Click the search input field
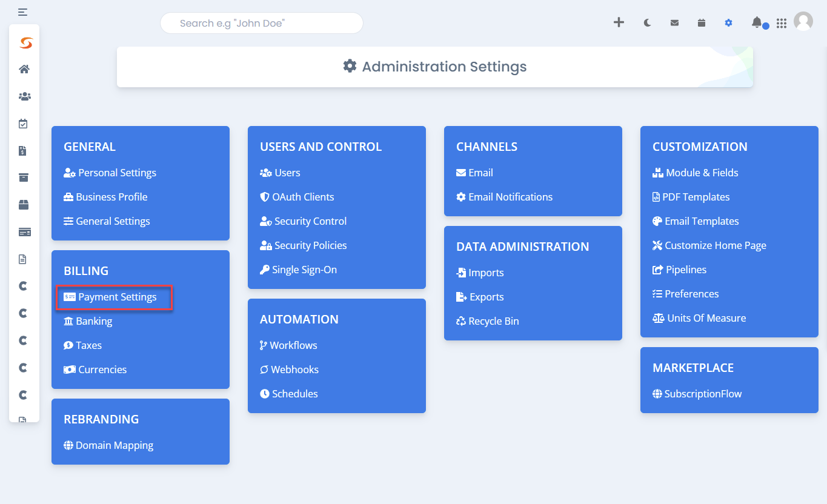The width and height of the screenshot is (827, 504). [x=261, y=22]
